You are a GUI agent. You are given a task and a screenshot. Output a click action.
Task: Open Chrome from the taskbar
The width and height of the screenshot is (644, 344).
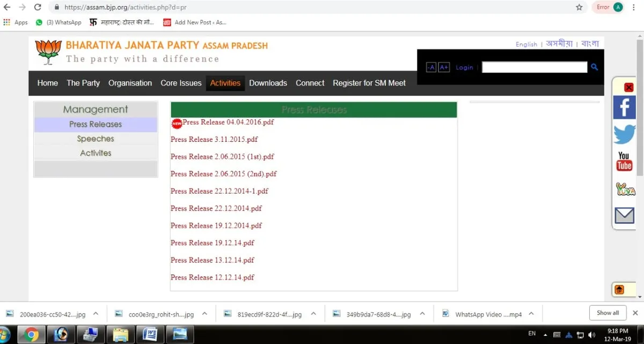click(x=32, y=335)
